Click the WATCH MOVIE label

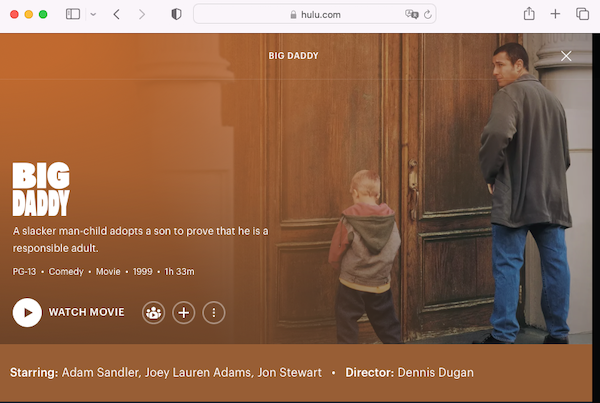86,312
